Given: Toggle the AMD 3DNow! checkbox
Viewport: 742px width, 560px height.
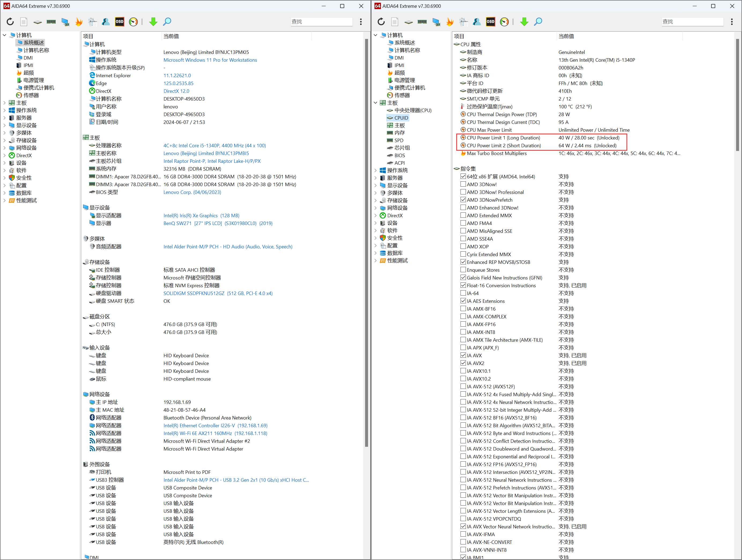Looking at the screenshot, I should [x=463, y=184].
